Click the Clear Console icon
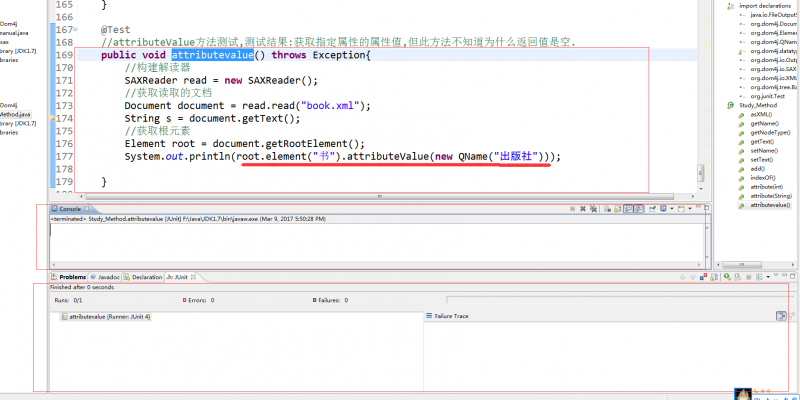This screenshot has width=800, height=400. click(607, 209)
